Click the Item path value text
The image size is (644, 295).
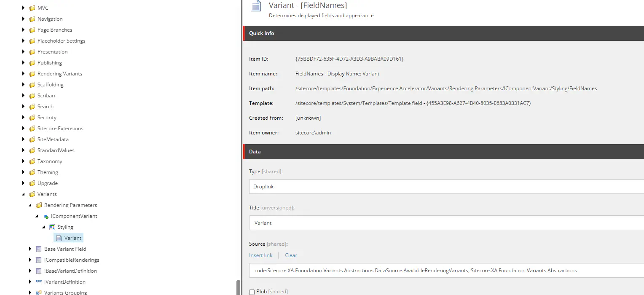point(446,88)
